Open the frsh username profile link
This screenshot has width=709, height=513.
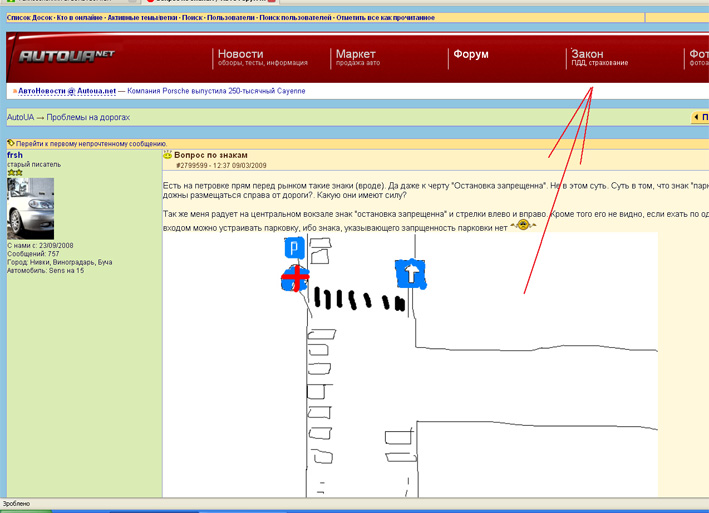15,155
